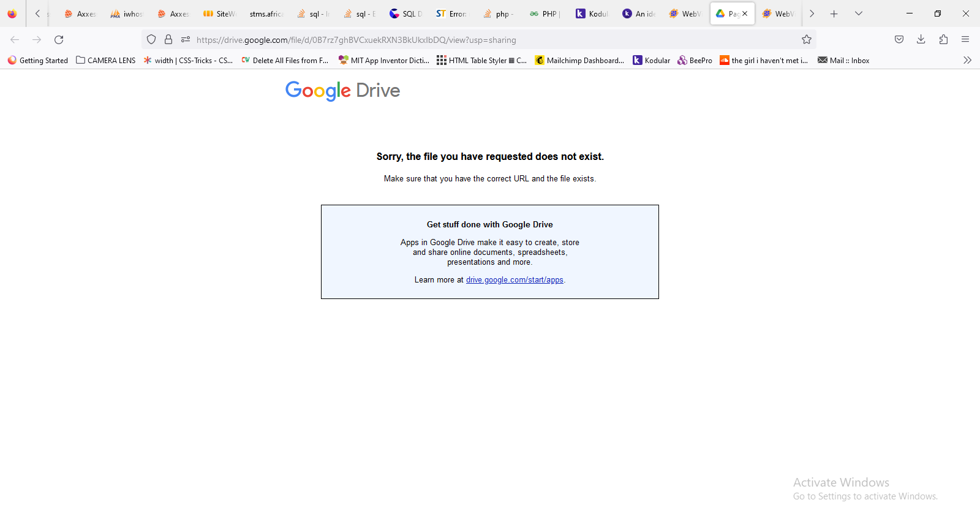The width and height of the screenshot is (980, 527).
Task: Open the Firefox View button
Action: click(x=12, y=13)
